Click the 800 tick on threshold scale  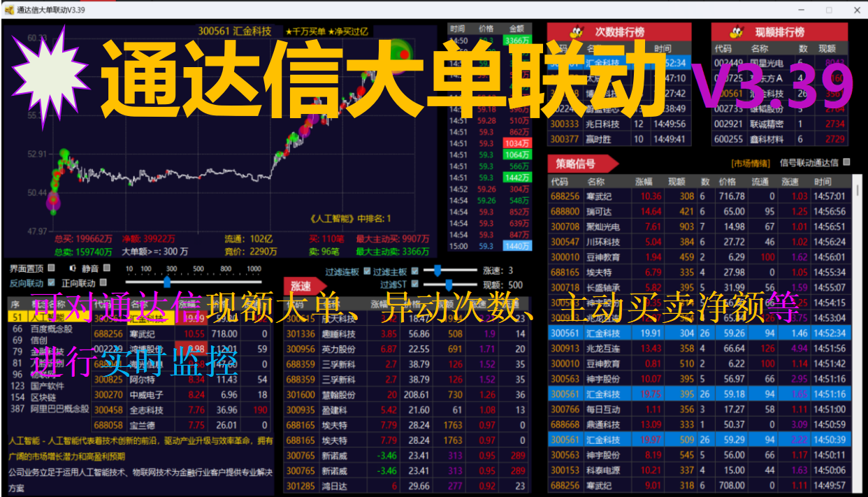pos(225,269)
